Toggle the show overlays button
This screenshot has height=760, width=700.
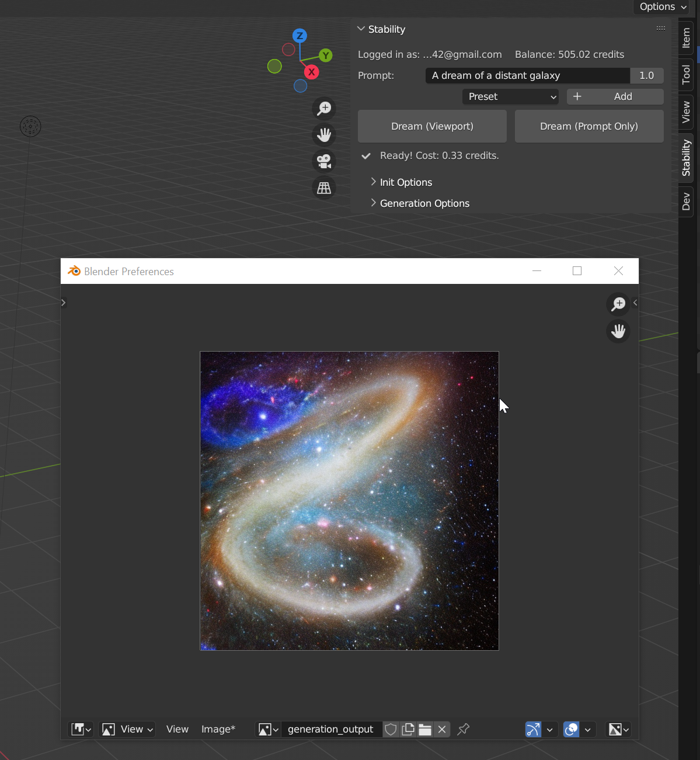click(x=571, y=729)
